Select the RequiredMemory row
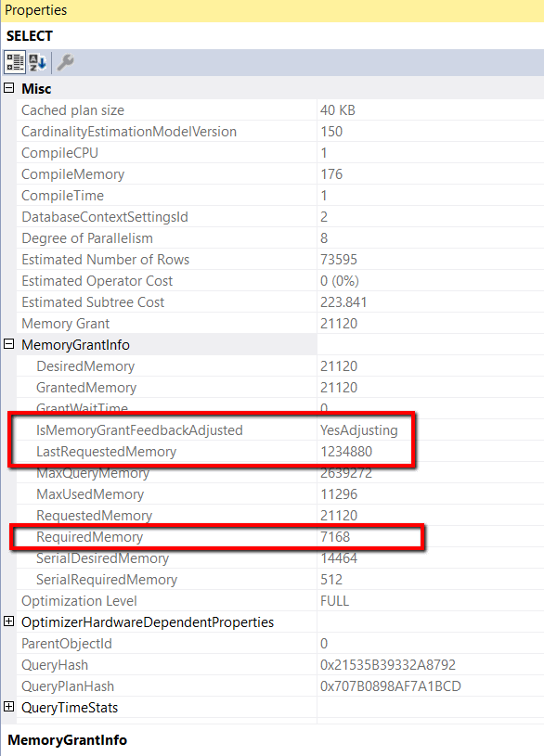This screenshot has width=544, height=756. (x=280, y=537)
